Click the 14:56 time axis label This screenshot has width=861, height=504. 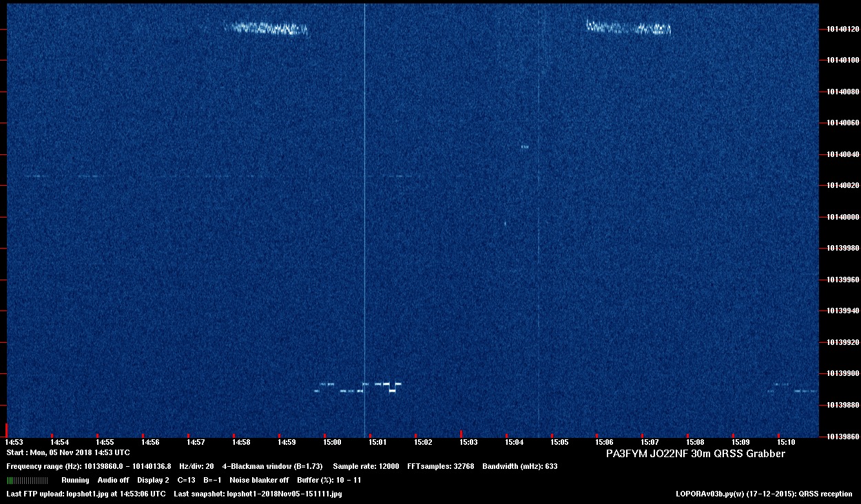pos(150,442)
